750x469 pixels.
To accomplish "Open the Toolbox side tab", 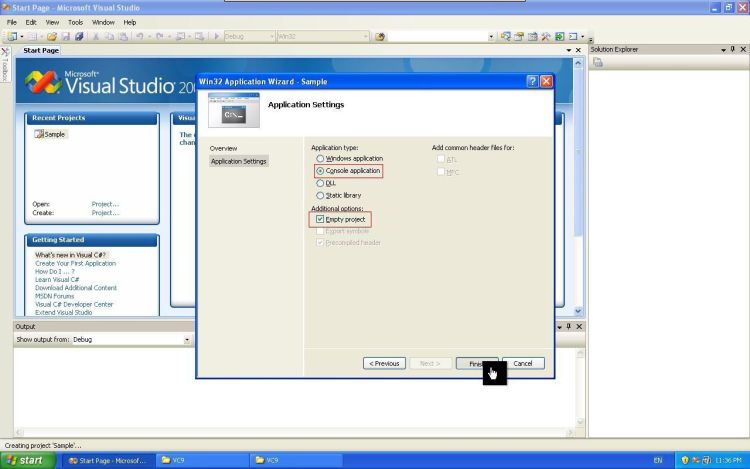I will 5,65.
